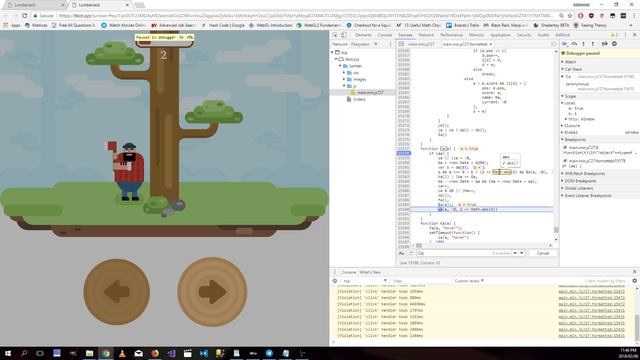Image resolution: width=640 pixels, height=360 pixels.
Task: Toggle the device toolbar icon
Action: [344, 35]
